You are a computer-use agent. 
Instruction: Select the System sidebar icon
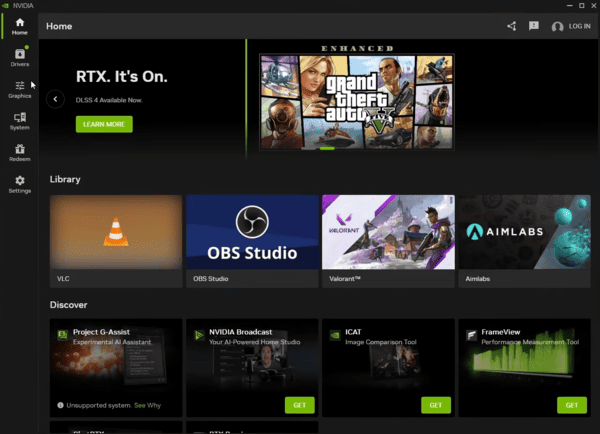[19, 121]
